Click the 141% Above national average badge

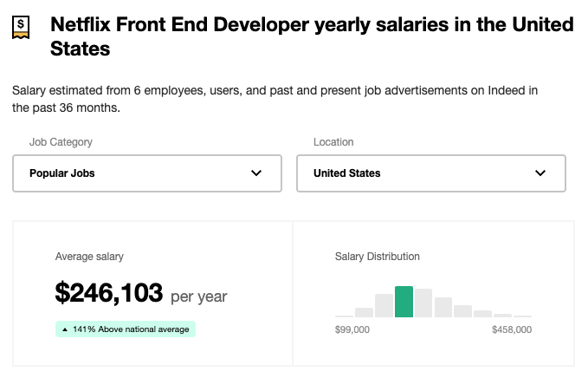click(x=126, y=329)
